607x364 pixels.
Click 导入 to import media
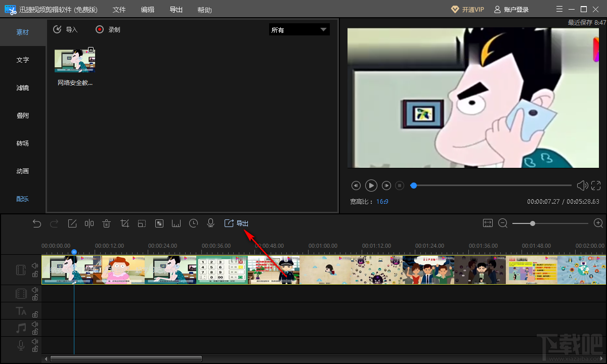pos(65,30)
